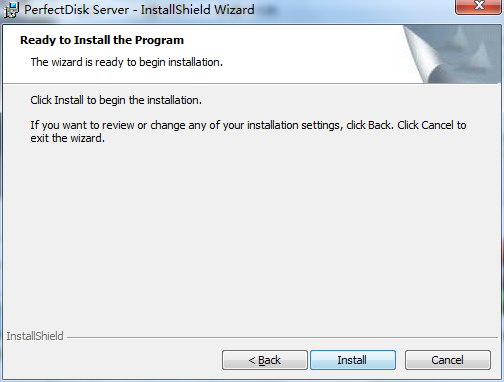Close the InstallShield Wizard window
The image size is (504, 382).
tap(479, 6)
